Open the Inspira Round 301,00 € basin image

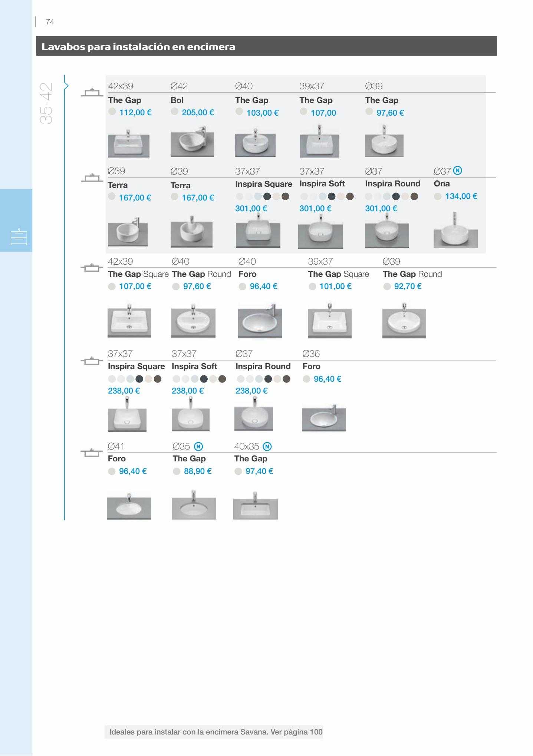[387, 231]
